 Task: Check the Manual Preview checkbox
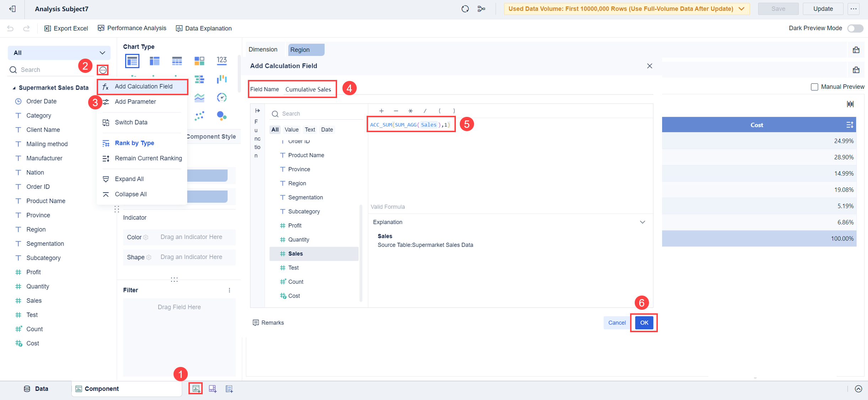click(x=815, y=86)
